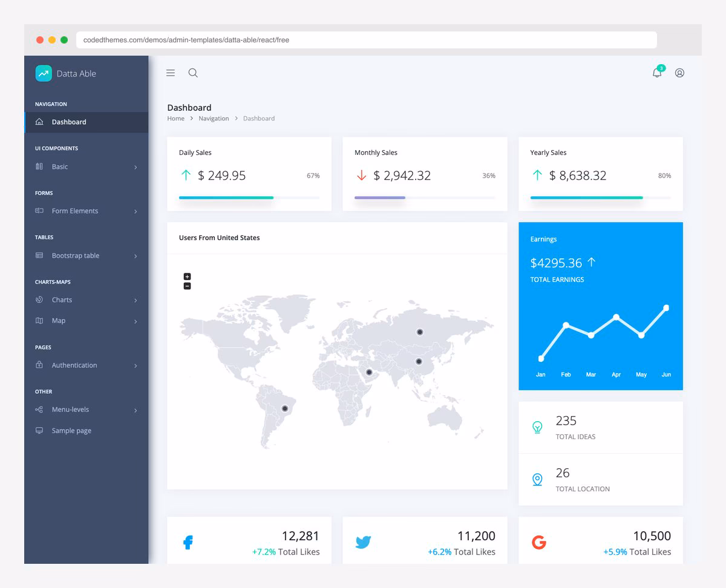Zoom in on the world map
Viewport: 726px width, 588px height.
(187, 276)
